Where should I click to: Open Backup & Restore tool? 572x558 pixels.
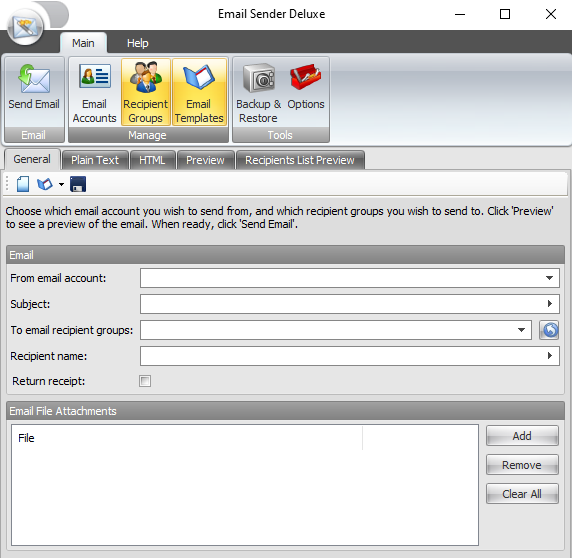(259, 92)
